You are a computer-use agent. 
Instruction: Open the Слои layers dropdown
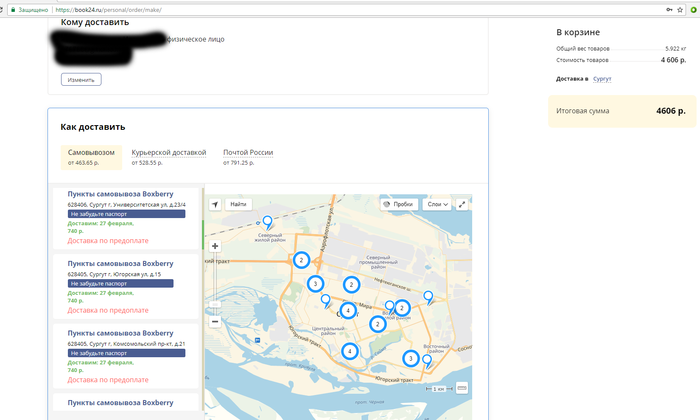[x=437, y=204]
